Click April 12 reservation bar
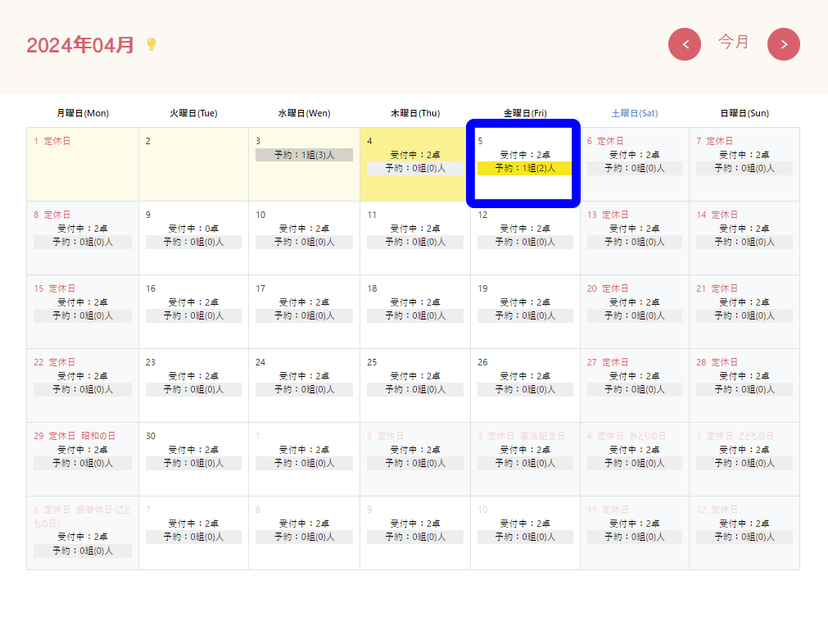This screenshot has width=828, height=644. tap(524, 242)
